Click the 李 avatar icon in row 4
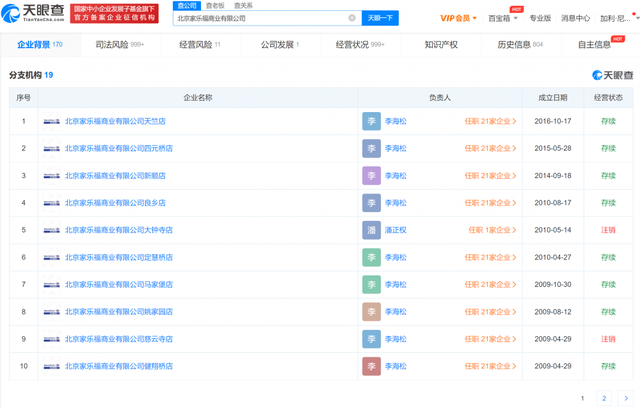The width and height of the screenshot is (640, 408). [371, 203]
